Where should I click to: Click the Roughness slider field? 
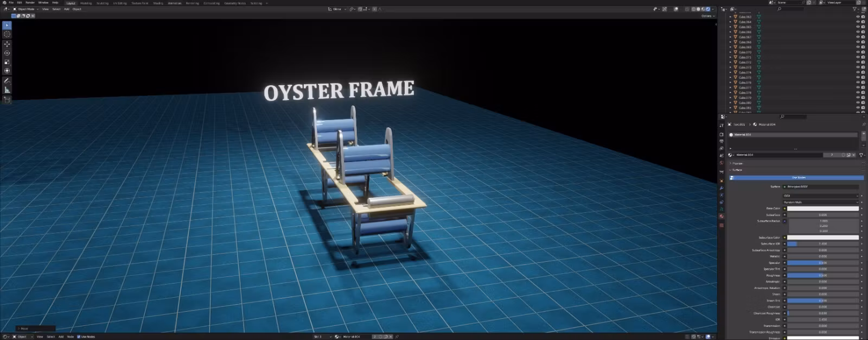click(x=822, y=275)
